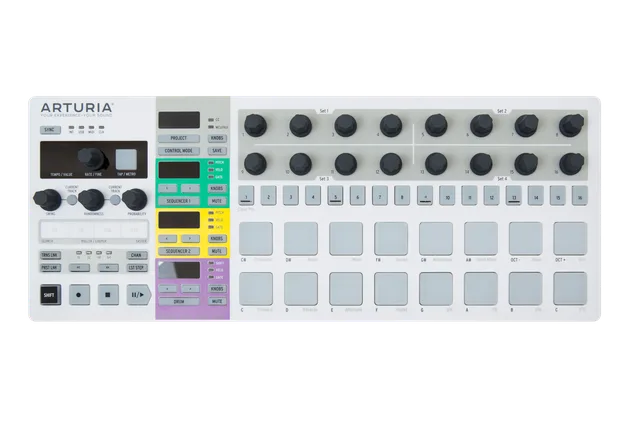Screen dimensions: 640x427
Task: Turn encoder knob 1 in Set 1
Action: [256, 125]
